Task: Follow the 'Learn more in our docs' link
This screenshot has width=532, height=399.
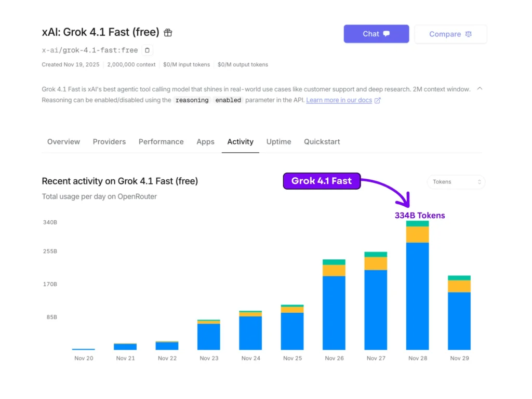Action: (x=340, y=100)
